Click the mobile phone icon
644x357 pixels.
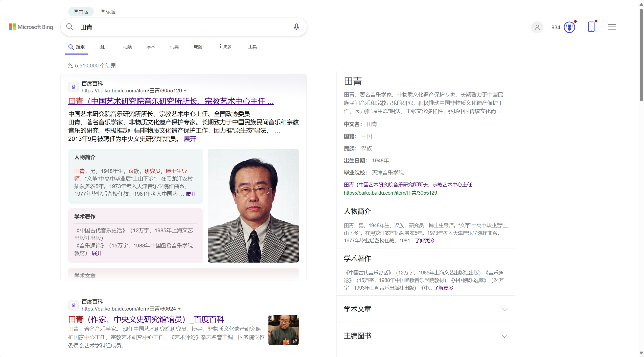point(591,27)
